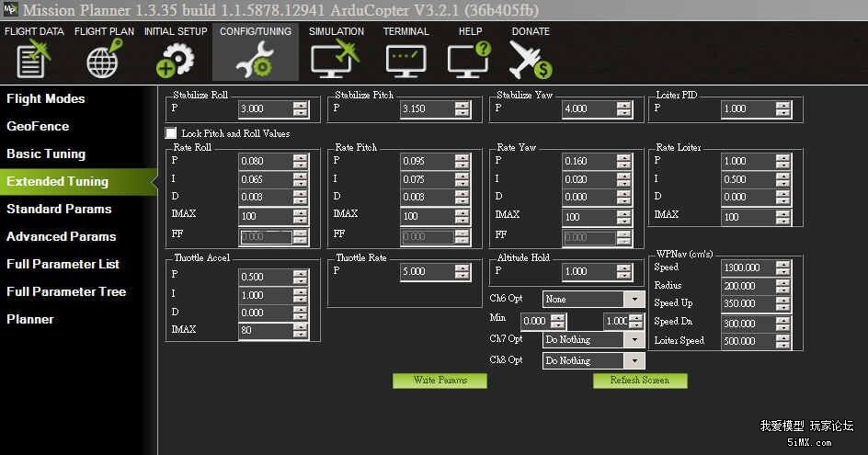This screenshot has width=868, height=455.
Task: Click the Stabilize Yaw P value field
Action: click(589, 109)
